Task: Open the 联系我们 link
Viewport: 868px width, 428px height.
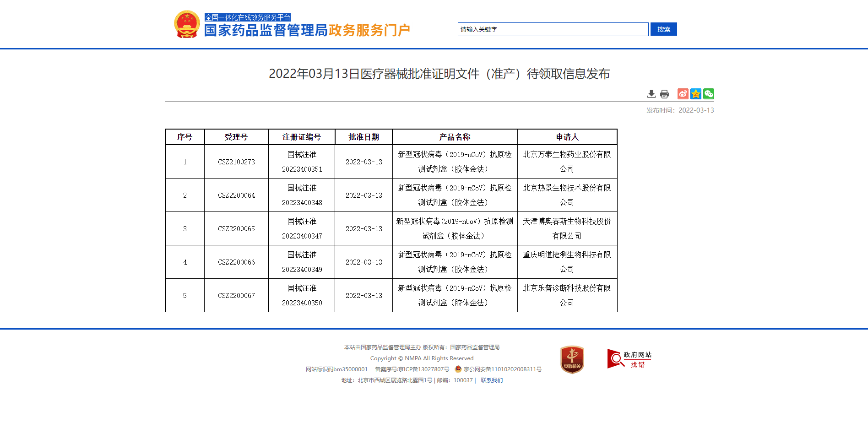Action: coord(491,380)
